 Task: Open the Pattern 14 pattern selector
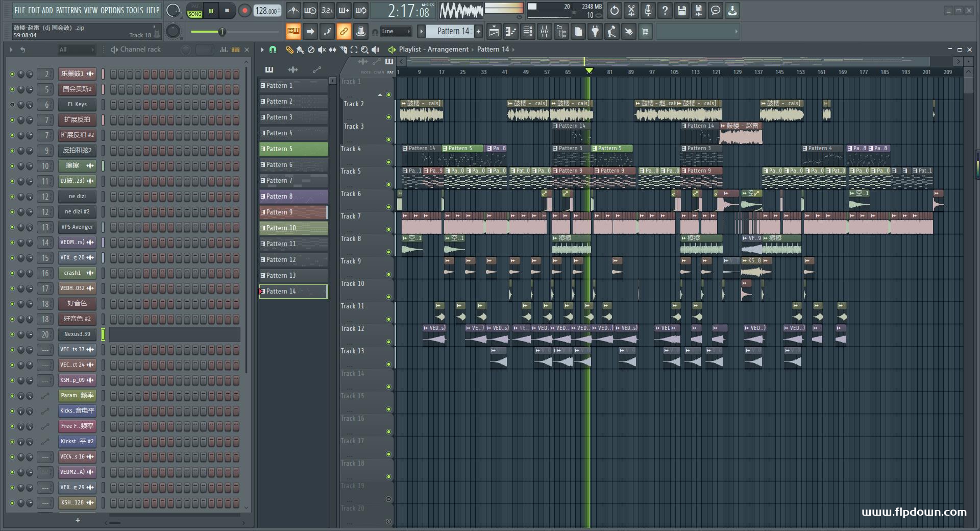[449, 32]
